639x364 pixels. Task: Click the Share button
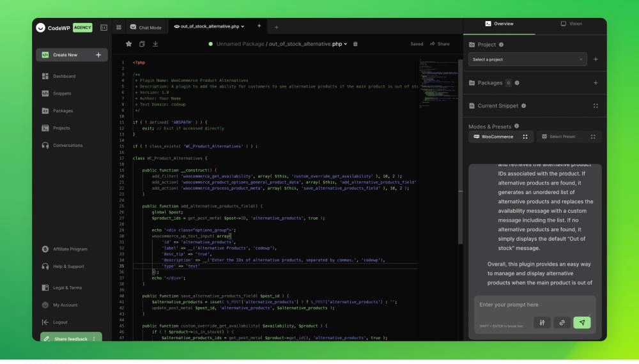[440, 44]
